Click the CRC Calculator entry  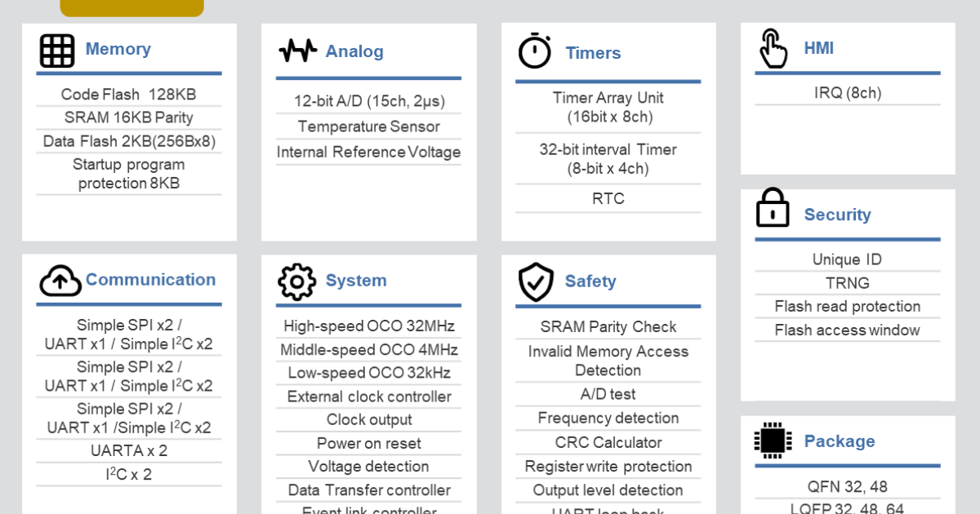[608, 442]
